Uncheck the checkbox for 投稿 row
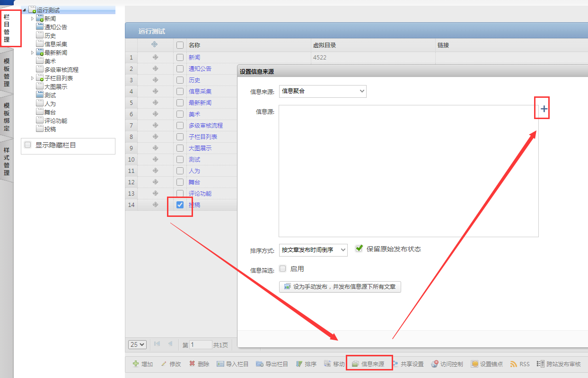 coord(180,205)
